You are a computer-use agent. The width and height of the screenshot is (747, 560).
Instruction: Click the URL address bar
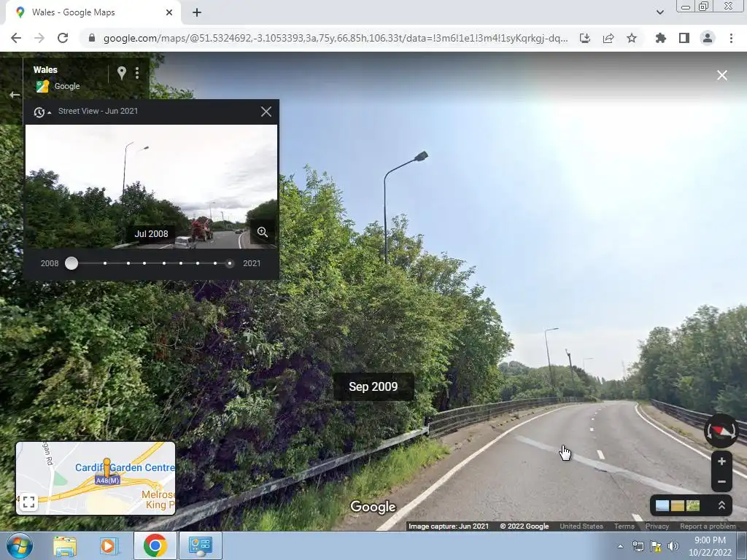(336, 38)
